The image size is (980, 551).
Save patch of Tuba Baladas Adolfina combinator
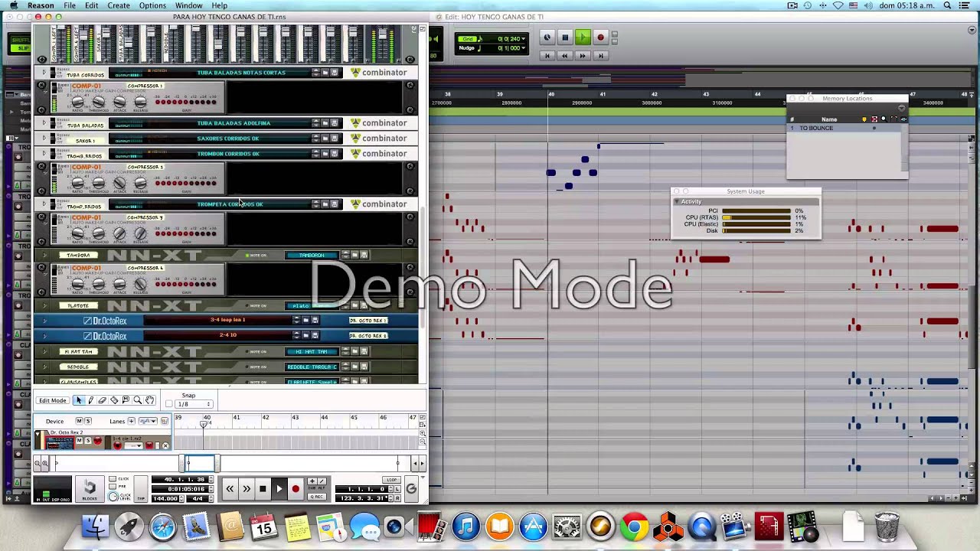click(335, 123)
